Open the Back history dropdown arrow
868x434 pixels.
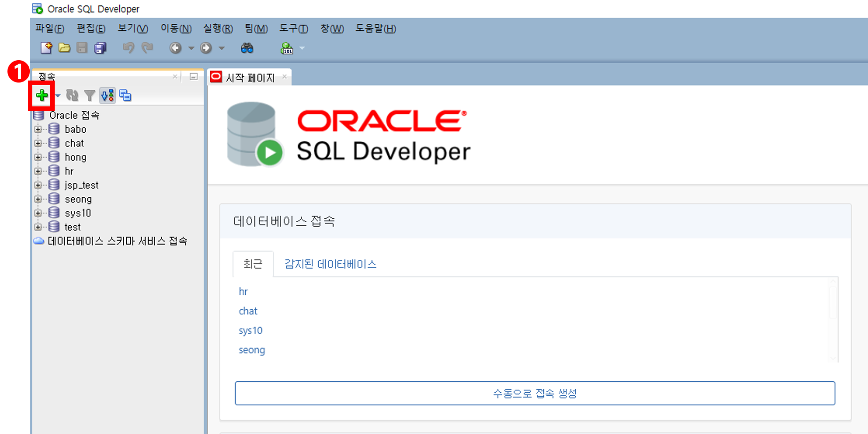[x=191, y=48]
